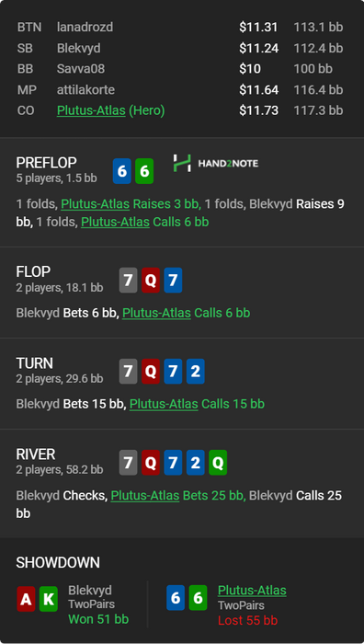This screenshot has width=364, height=644.
Task: Click Plutus-Atlas Calls 15 bb on turn
Action: (197, 404)
